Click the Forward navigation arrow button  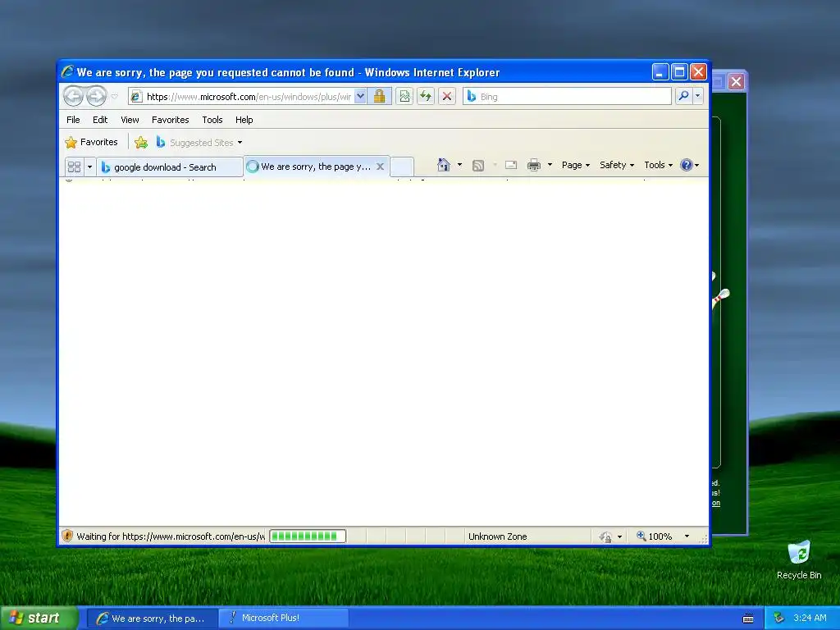pos(97,97)
